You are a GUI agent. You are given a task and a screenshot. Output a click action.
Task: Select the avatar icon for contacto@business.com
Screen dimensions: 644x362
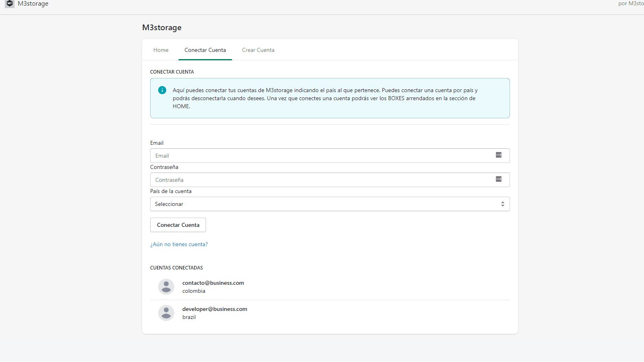click(166, 287)
